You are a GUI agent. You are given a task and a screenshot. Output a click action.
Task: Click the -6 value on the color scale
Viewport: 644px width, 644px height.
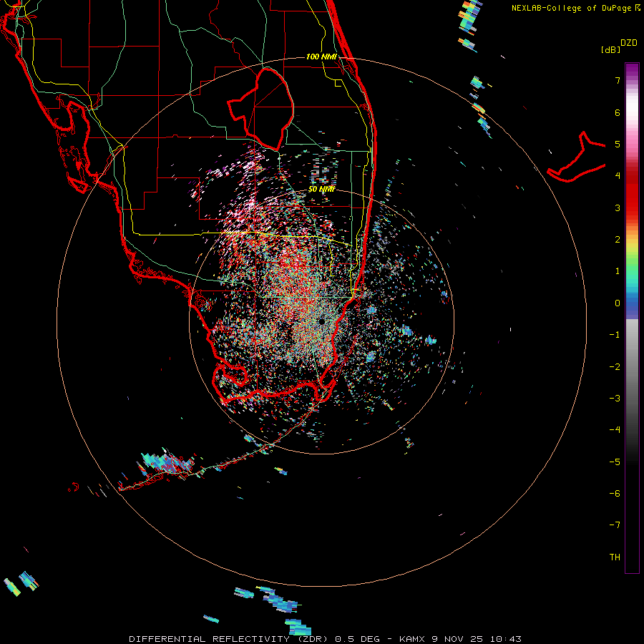point(615,494)
